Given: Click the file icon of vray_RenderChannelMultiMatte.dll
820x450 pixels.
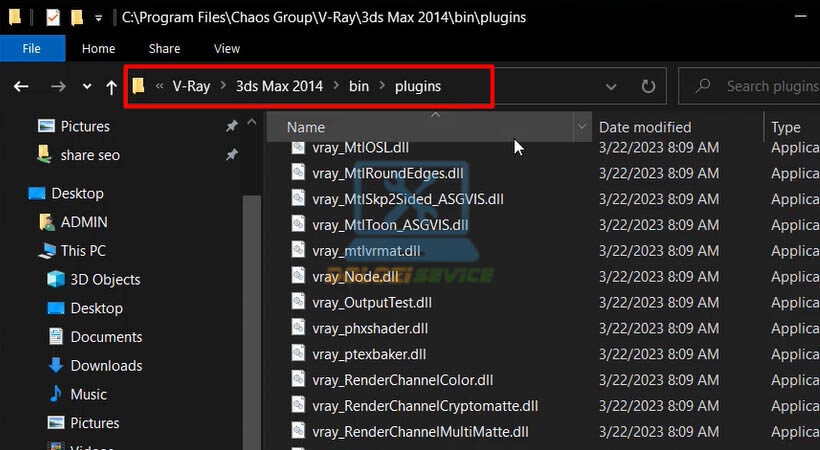Looking at the screenshot, I should tap(298, 431).
